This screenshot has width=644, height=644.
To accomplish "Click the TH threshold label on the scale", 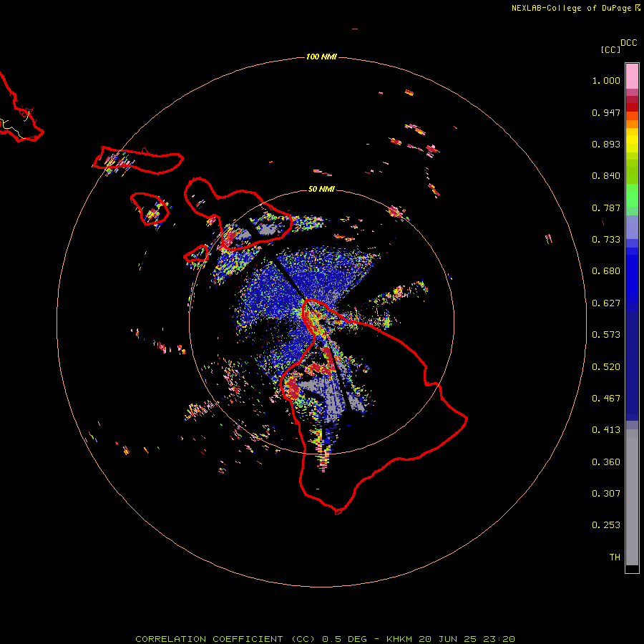I will 615,557.
